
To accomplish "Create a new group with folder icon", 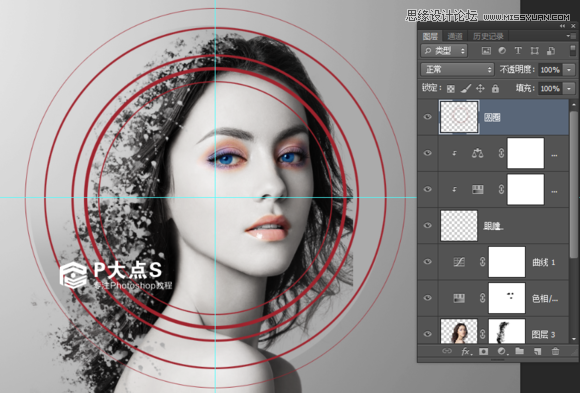I will 519,351.
